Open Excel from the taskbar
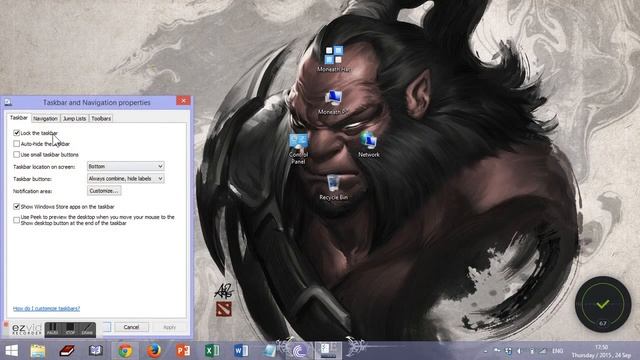 tap(212, 351)
